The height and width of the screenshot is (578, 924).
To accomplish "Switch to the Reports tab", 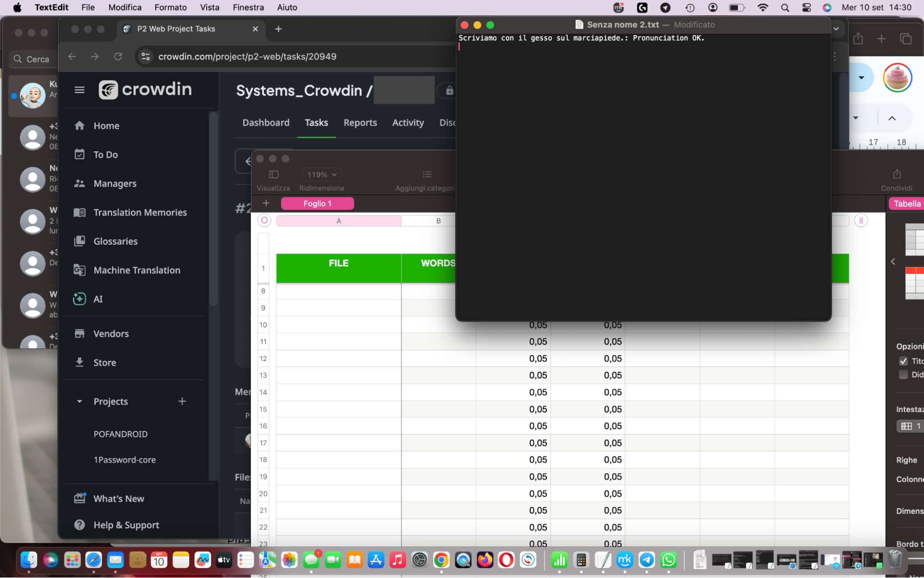I will click(x=360, y=123).
